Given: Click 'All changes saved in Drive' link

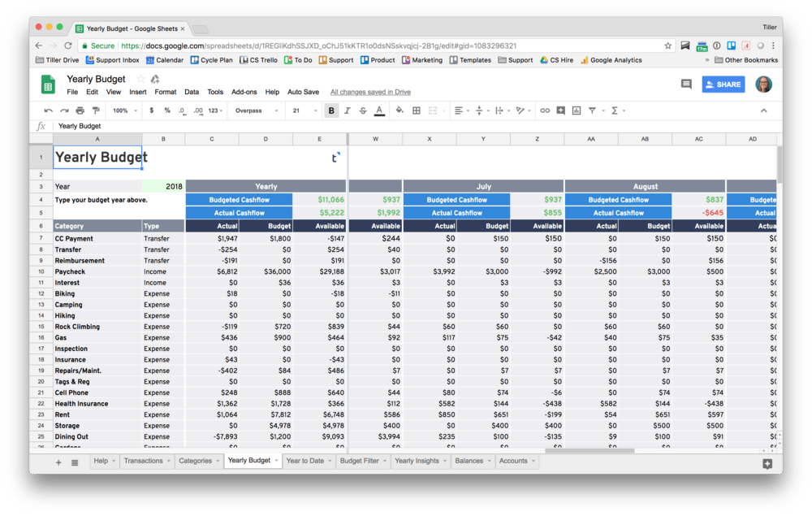Looking at the screenshot, I should pyautogui.click(x=370, y=92).
